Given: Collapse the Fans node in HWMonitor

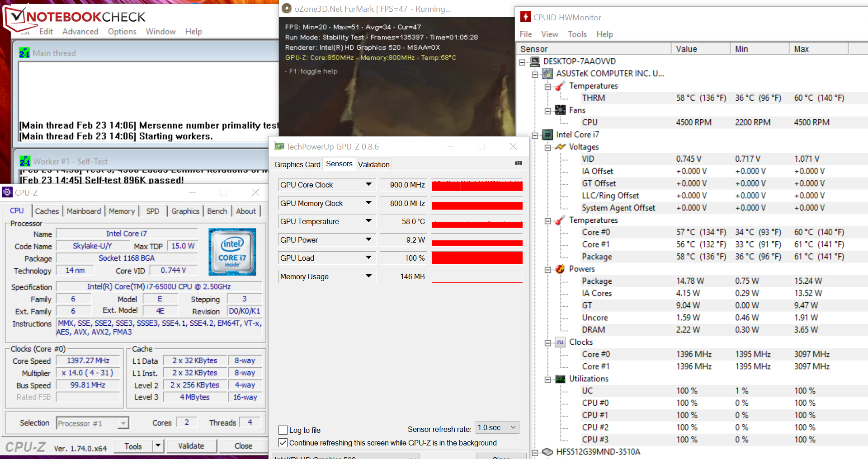Looking at the screenshot, I should pos(547,111).
